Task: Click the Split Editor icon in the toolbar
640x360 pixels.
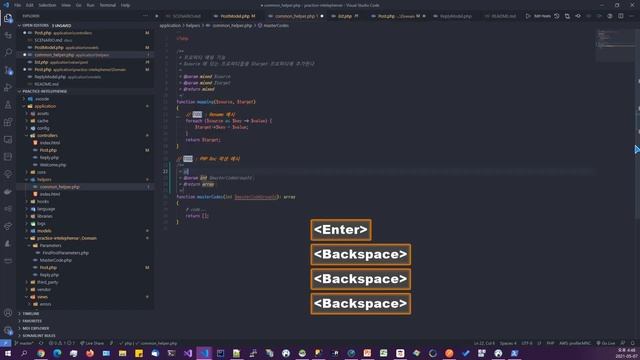Action: click(621, 16)
